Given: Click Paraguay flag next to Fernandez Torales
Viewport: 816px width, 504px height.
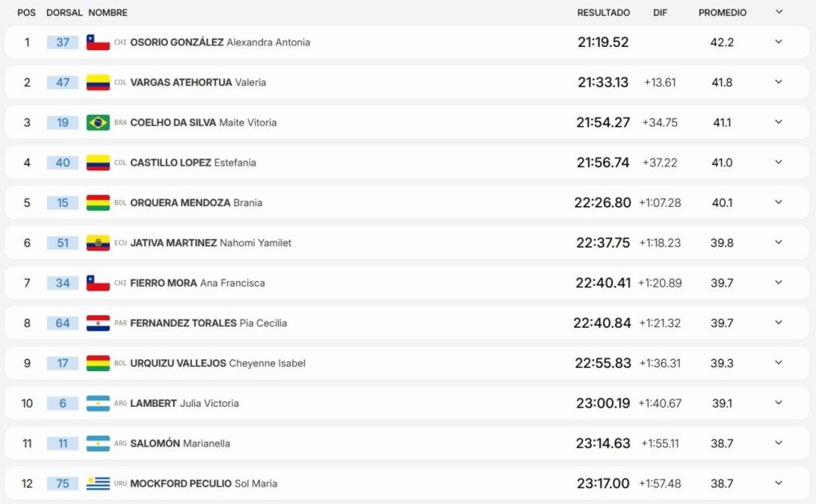Looking at the screenshot, I should 98,323.
